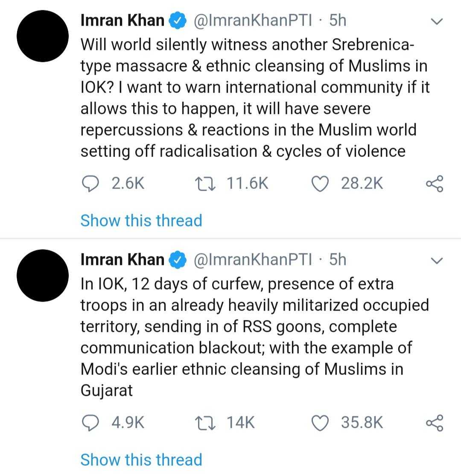Open the first tweet's chevron options menu
461x476 pixels.
click(437, 21)
